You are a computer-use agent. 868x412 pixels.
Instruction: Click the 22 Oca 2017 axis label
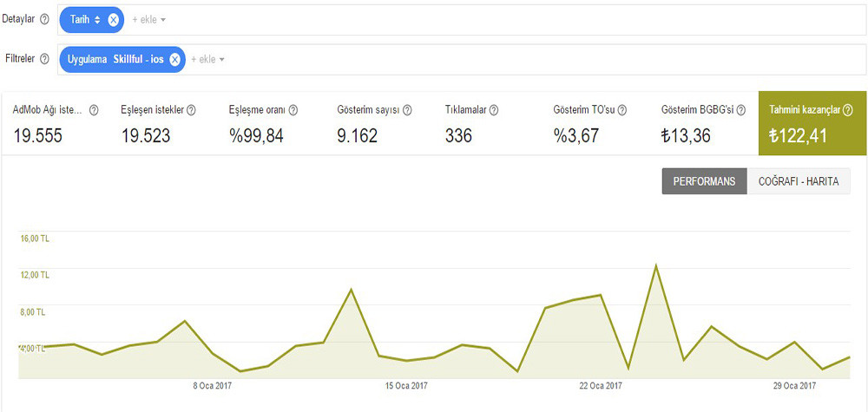pyautogui.click(x=602, y=386)
